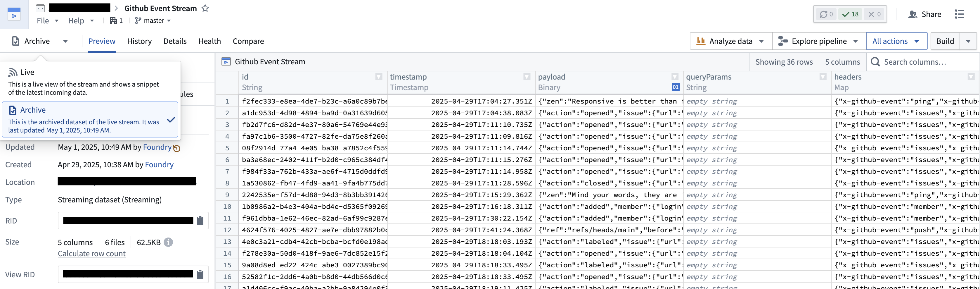Switch to the Health tab
980x289 pixels.
(x=209, y=41)
